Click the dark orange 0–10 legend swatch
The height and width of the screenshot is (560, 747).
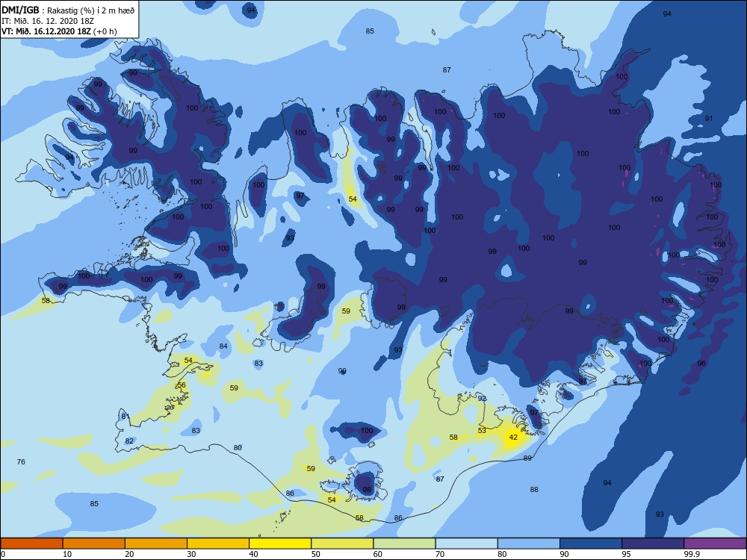click(31, 544)
